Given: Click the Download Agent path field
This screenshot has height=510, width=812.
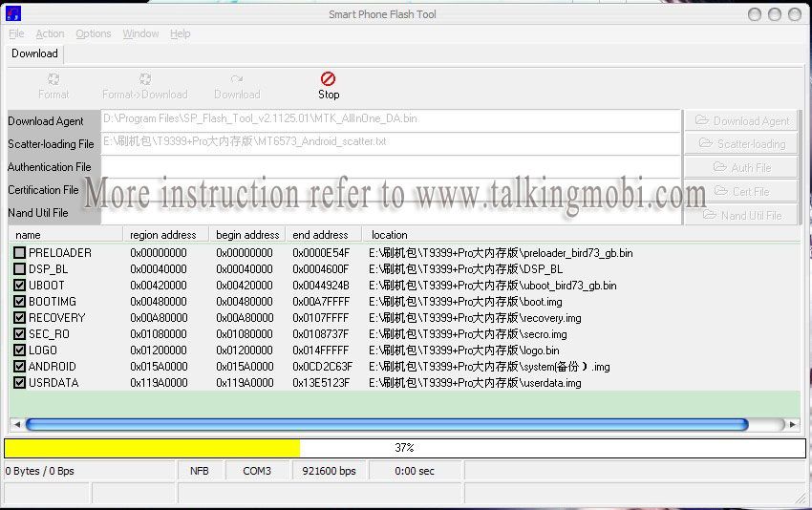Looking at the screenshot, I should 391,120.
